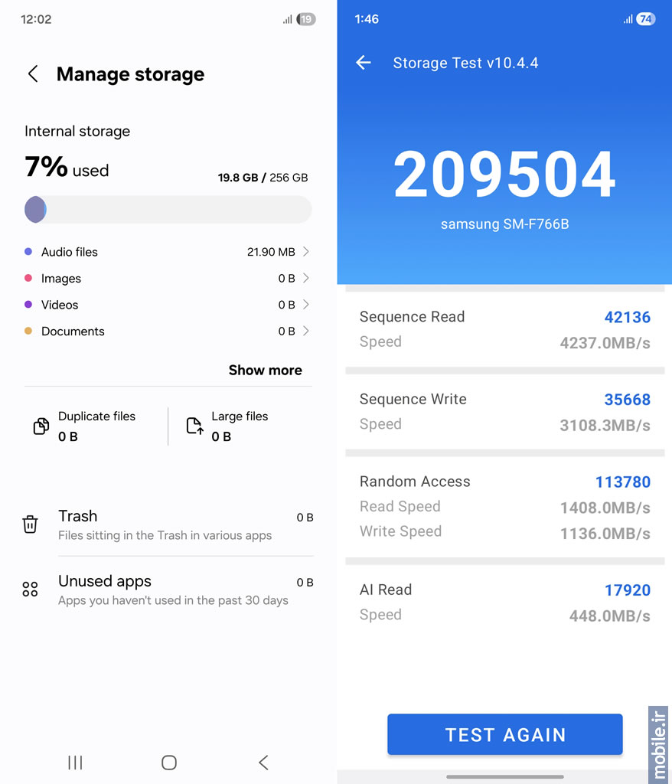
Task: Tap Sequence Write score 35668
Action: click(627, 400)
